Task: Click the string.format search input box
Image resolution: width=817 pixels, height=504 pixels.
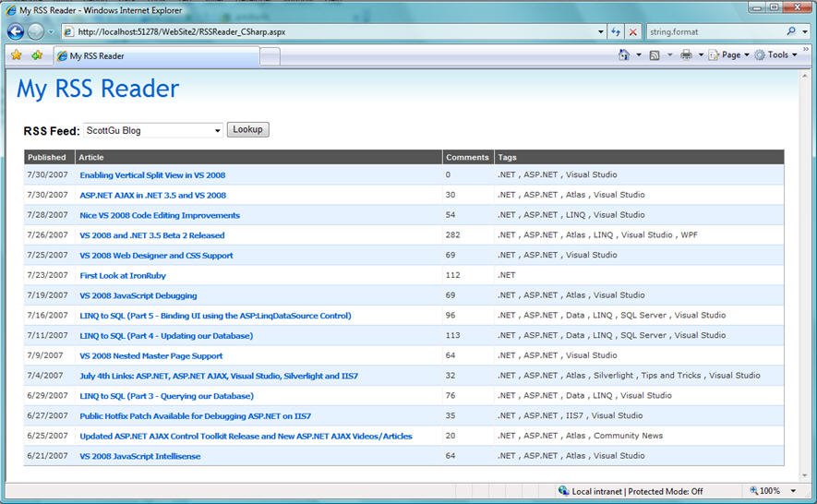Action: (715, 31)
